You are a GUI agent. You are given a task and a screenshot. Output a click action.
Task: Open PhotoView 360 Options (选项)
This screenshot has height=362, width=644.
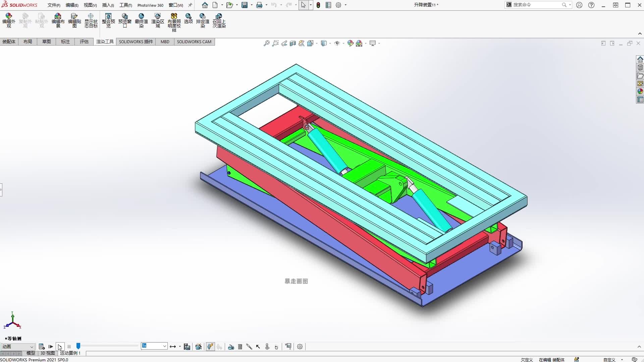pyautogui.click(x=188, y=20)
